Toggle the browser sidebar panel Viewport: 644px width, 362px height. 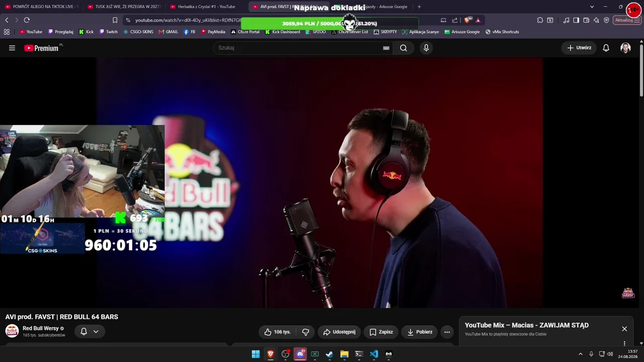(x=576, y=20)
